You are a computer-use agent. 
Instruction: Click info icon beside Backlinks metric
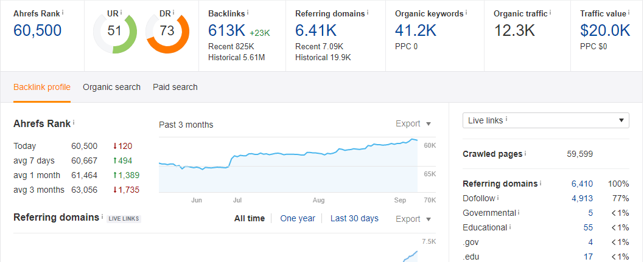[x=248, y=12]
